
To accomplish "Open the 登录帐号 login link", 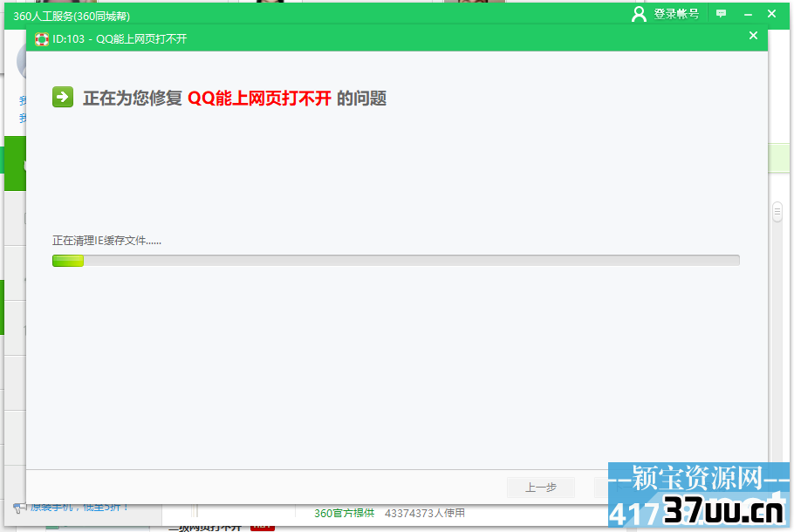I will (676, 14).
